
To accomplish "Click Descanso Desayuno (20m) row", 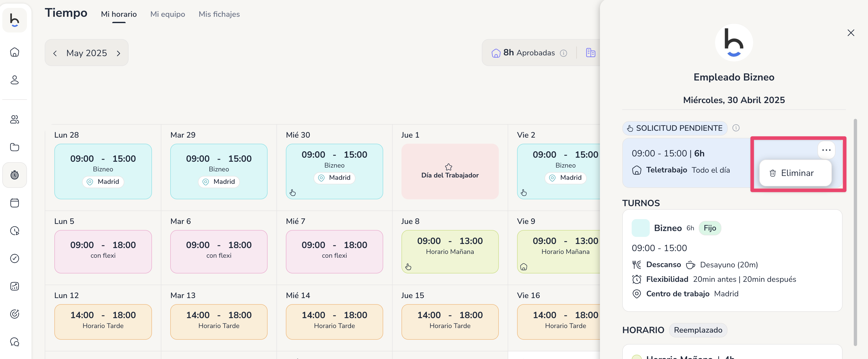I will tap(695, 265).
